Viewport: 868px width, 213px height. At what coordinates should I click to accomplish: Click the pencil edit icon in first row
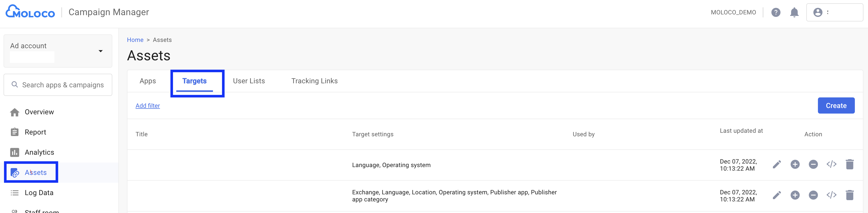[777, 165]
